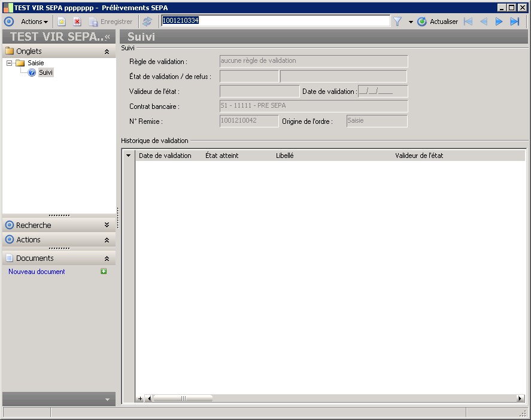Click the Enregistrer save button
531x420 pixels.
(111, 22)
